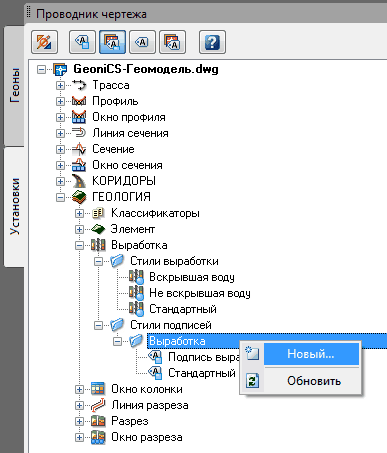Collapse the Стили выработки folder
This screenshot has height=453, width=387.
(x=98, y=261)
